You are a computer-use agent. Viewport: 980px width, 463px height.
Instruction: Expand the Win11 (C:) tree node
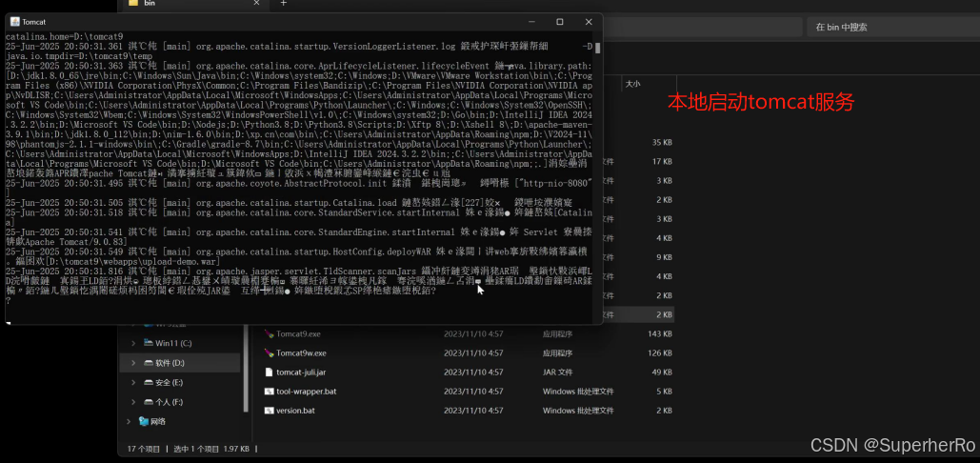(133, 343)
